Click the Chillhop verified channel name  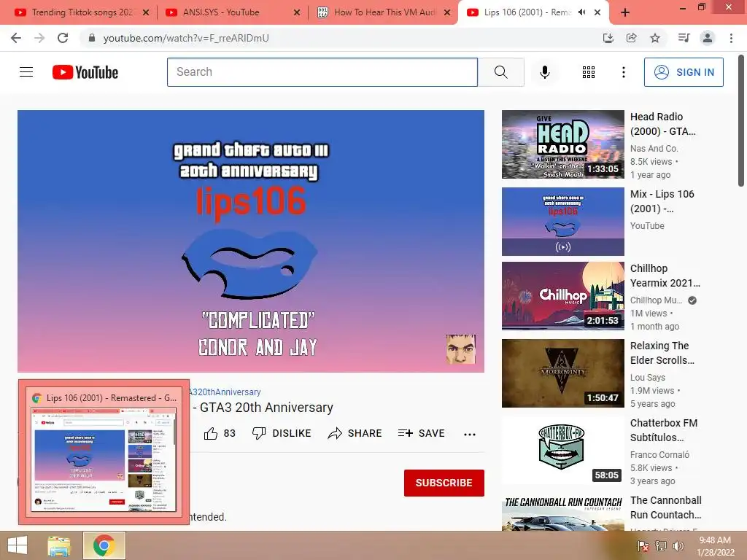tap(656, 300)
